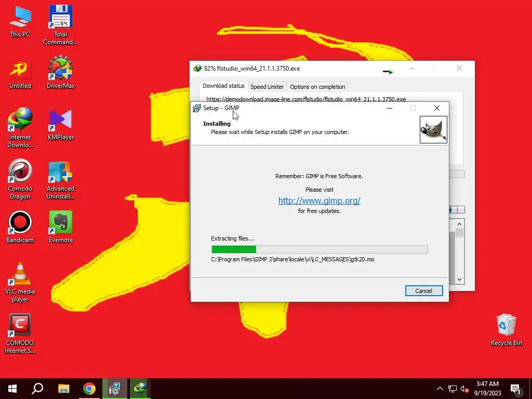This screenshot has height=399, width=532.
Task: Launch COMODO Internet Security shortcut
Action: [20, 334]
